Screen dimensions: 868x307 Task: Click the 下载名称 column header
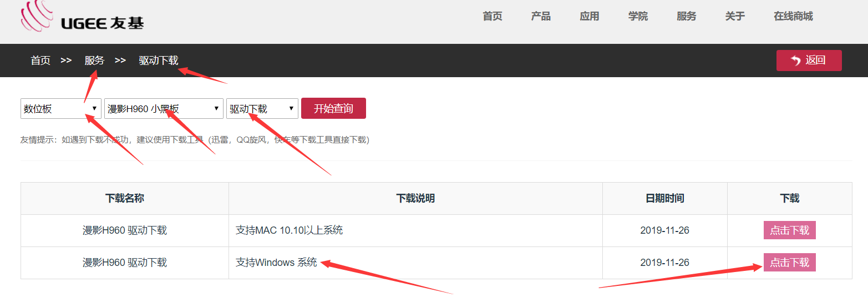coord(125,198)
